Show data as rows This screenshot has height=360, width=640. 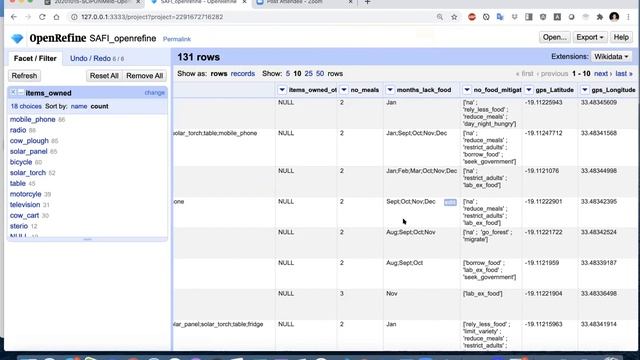[219, 73]
